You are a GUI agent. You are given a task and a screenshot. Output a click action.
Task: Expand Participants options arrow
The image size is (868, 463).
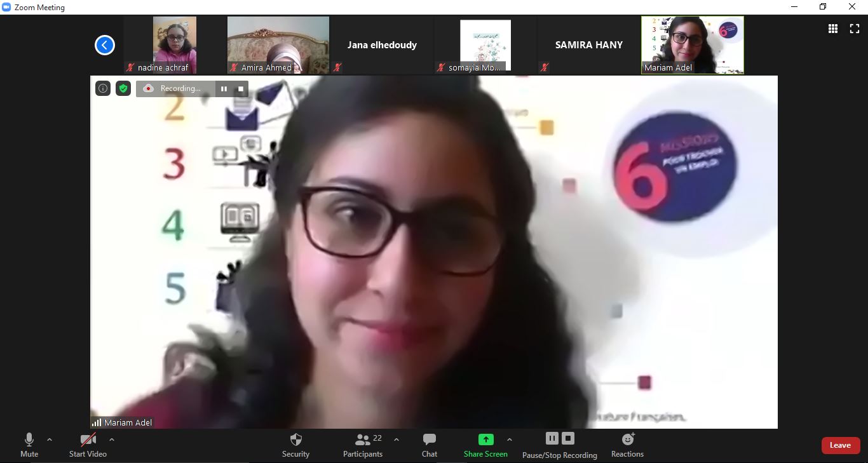(x=397, y=440)
